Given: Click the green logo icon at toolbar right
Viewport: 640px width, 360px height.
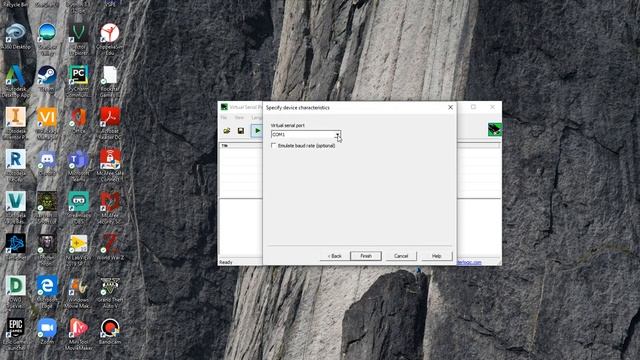Looking at the screenshot, I should (x=495, y=129).
